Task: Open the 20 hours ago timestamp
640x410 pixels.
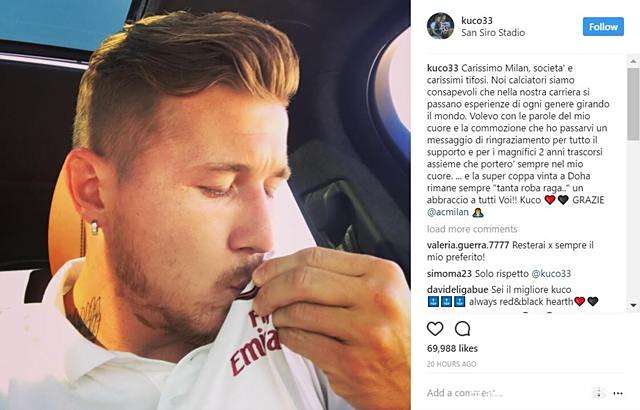Action: click(451, 364)
